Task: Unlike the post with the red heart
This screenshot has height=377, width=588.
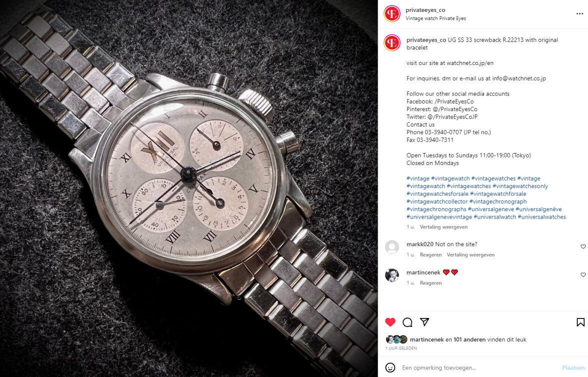Action: 390,322
